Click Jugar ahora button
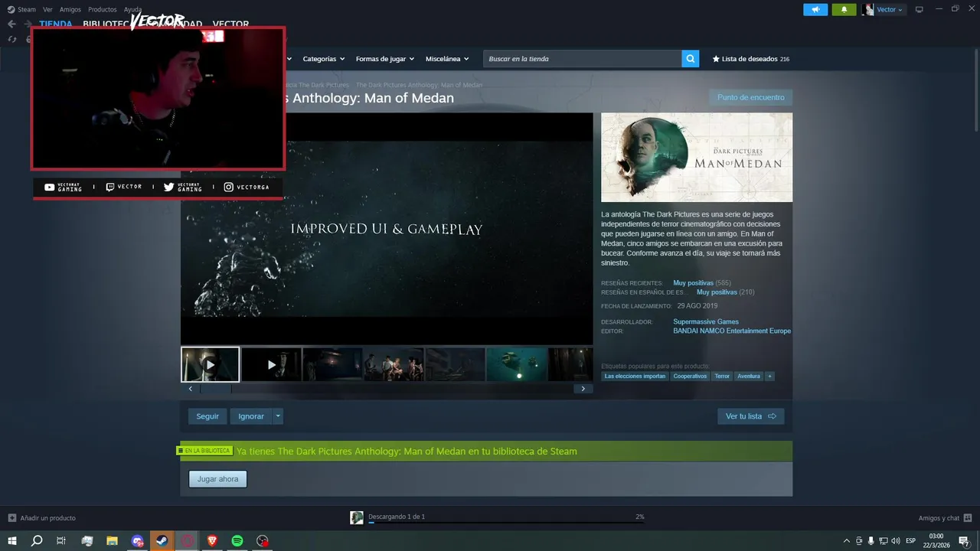 [x=218, y=479]
